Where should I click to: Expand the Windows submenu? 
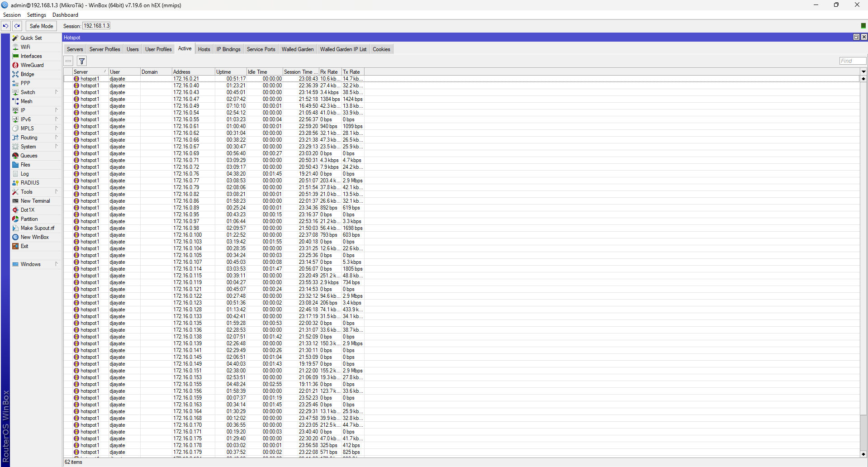pos(57,264)
